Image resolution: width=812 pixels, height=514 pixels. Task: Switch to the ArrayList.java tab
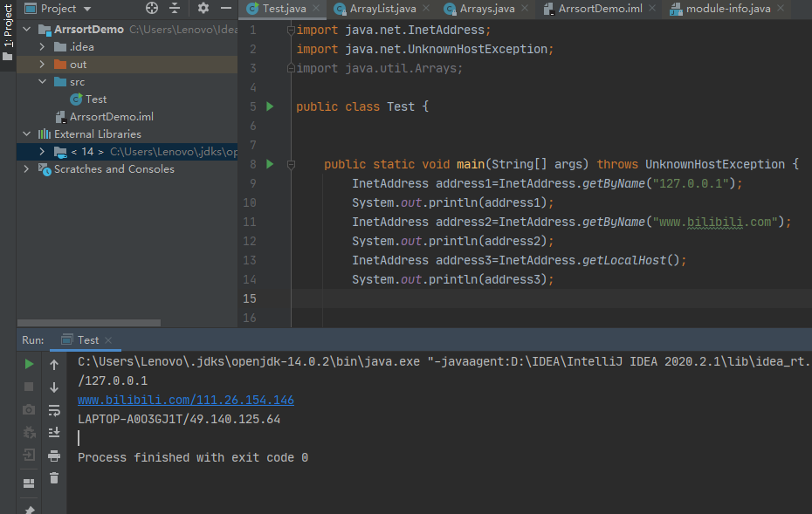pyautogui.click(x=382, y=8)
